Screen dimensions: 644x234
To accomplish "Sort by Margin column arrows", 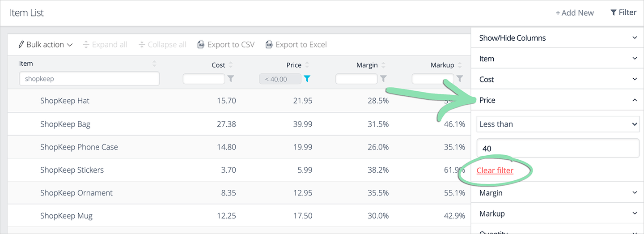I will [383, 65].
